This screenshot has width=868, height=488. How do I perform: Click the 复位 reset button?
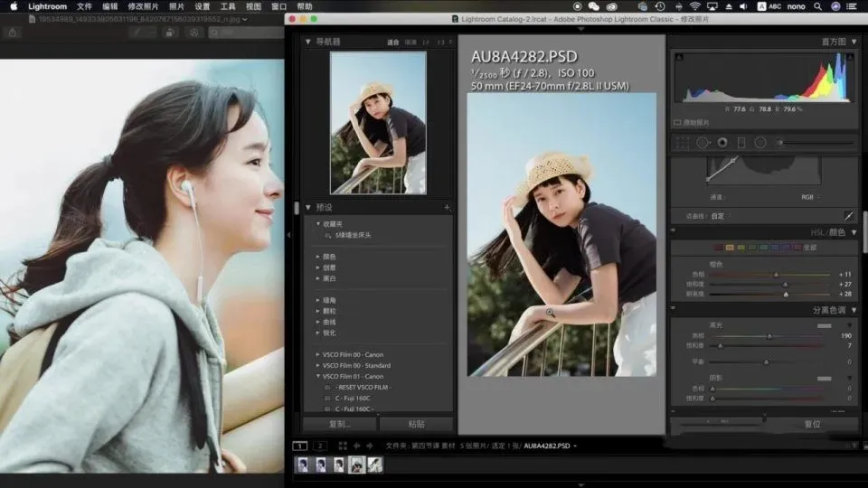coord(812,424)
